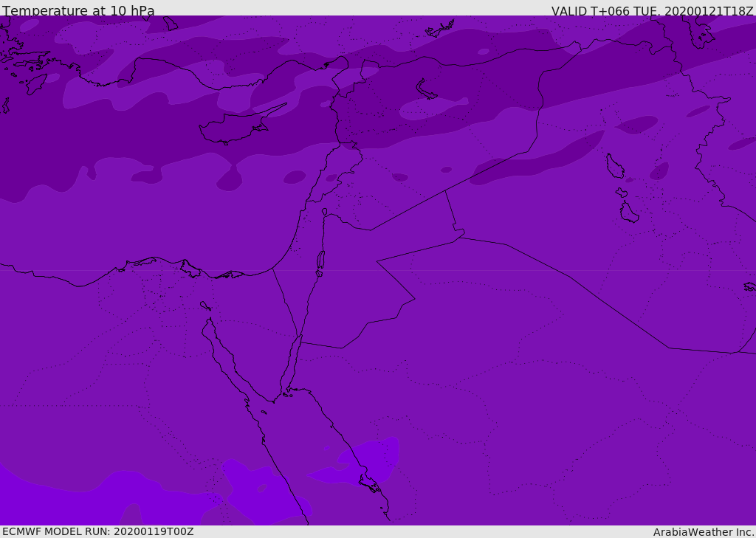Screen dimensions: 756x538
Task: Click the "VALID T+066 TUE. 20200121T18Z" timestamp
Action: click(x=653, y=11)
